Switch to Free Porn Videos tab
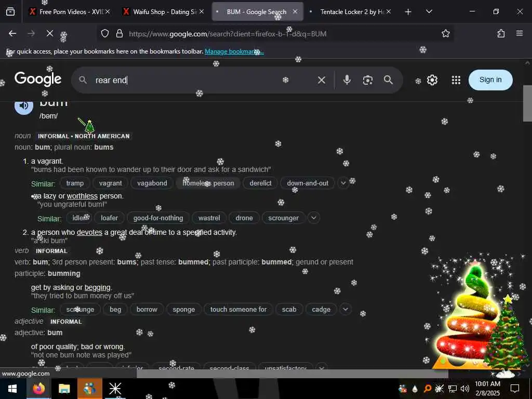Viewport: 532px width, 399px height. [70, 12]
